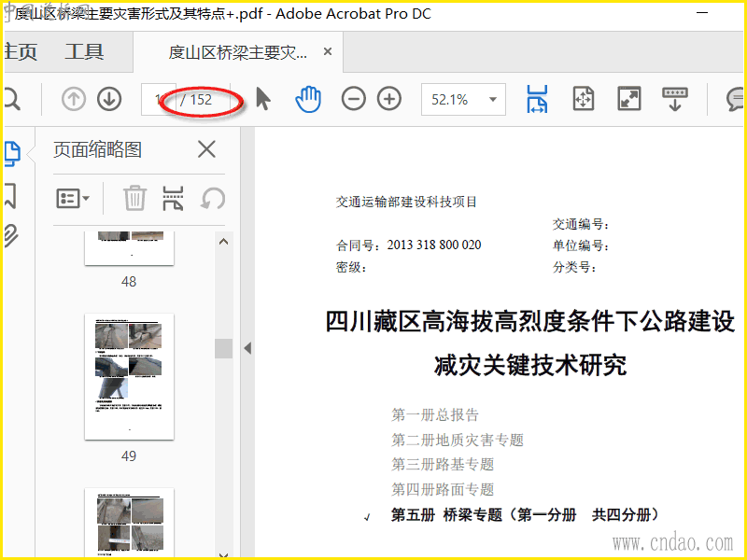747x560 pixels.
Task: Click the page label 49
Action: (129, 455)
